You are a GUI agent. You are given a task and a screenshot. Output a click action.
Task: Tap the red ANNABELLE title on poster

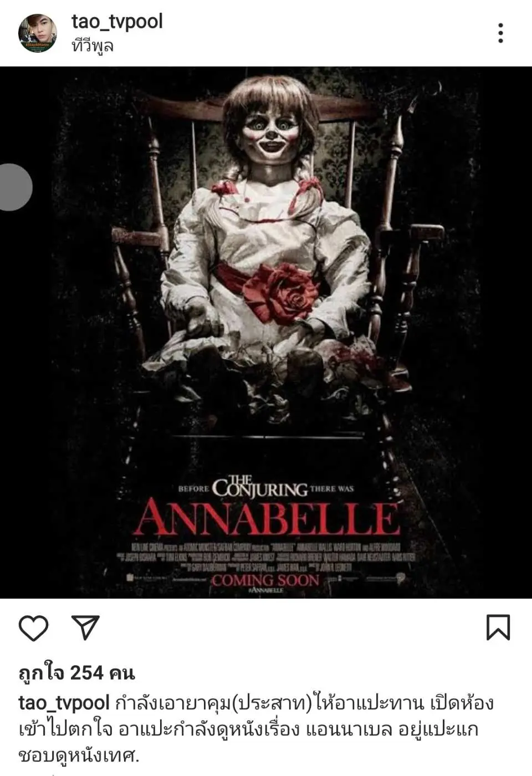click(x=267, y=518)
